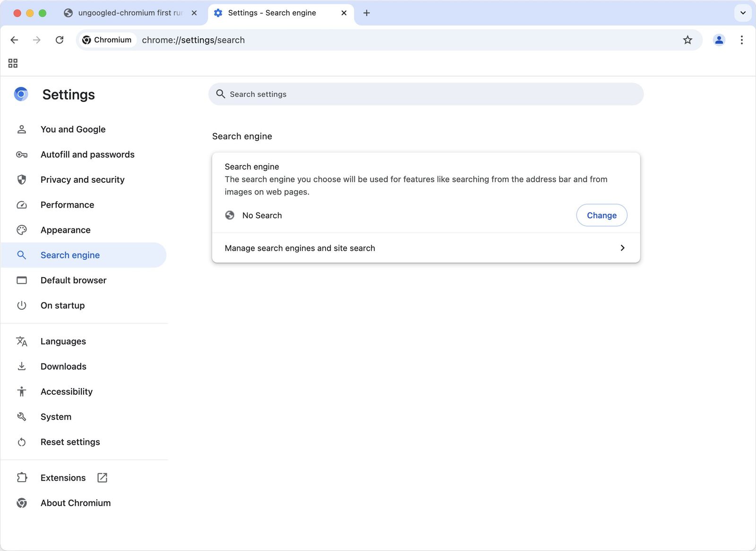This screenshot has height=551, width=756.
Task: Click the Autofill and passwords key icon
Action: (22, 154)
